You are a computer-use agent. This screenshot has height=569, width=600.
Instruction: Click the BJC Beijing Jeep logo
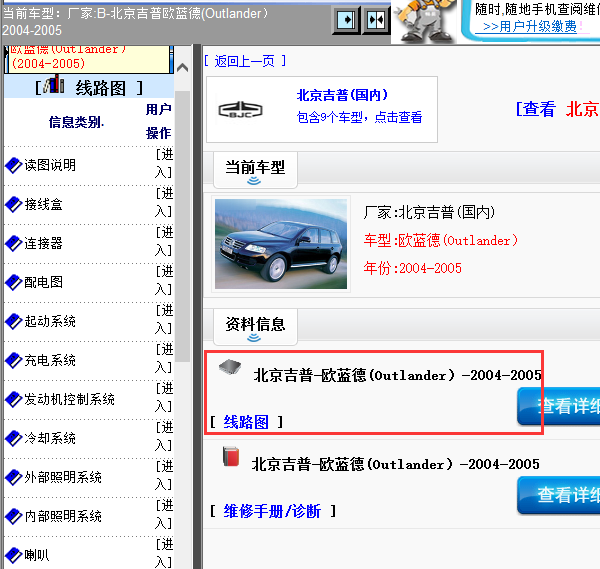[x=240, y=110]
